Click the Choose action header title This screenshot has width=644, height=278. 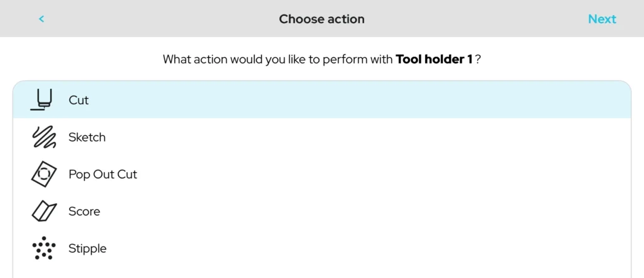(x=321, y=19)
